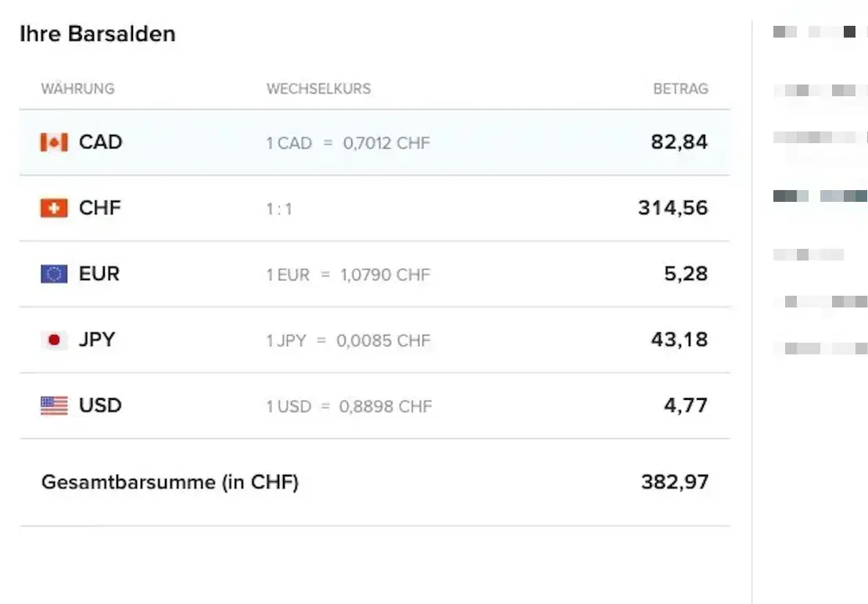This screenshot has height=604, width=868.
Task: Click the Canadian flag icon
Action: click(54, 142)
